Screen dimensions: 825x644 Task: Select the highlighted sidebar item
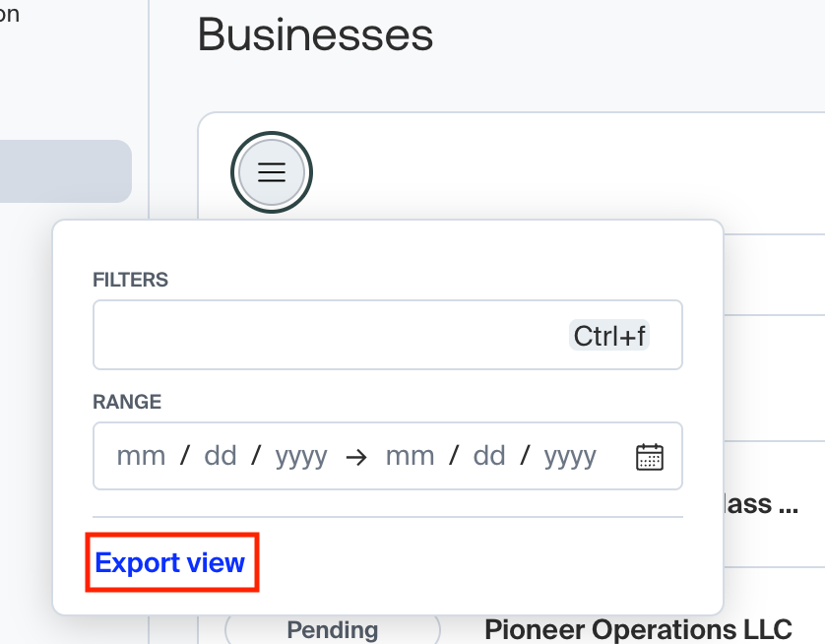coord(65,171)
